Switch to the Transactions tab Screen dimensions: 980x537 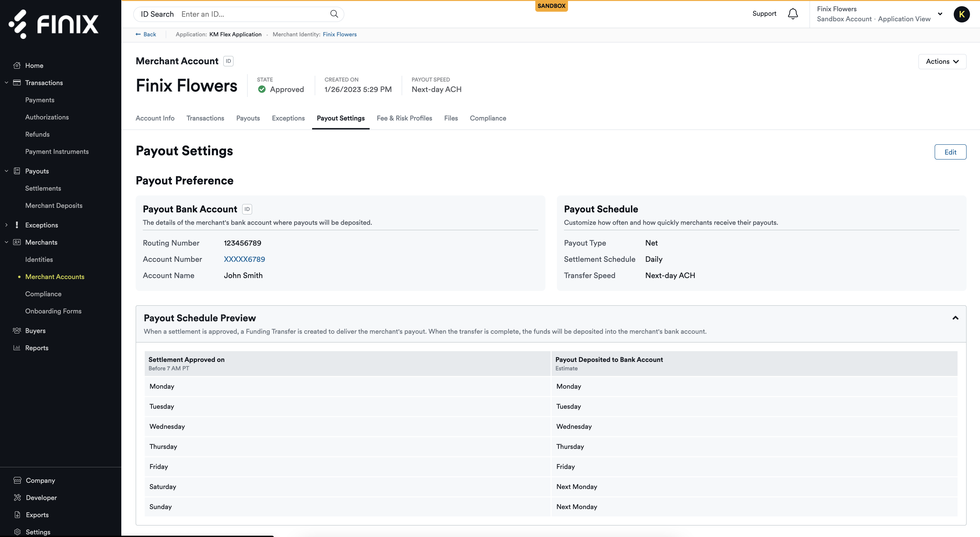point(205,118)
